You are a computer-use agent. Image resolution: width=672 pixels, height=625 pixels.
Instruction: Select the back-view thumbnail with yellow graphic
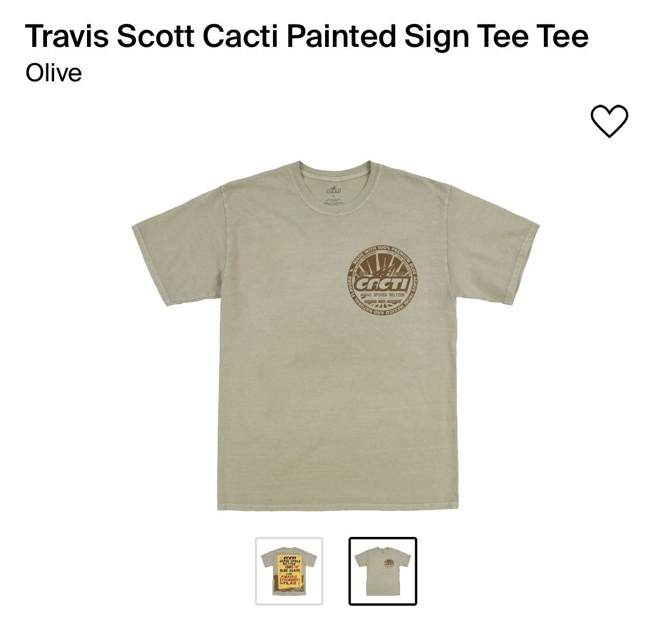(289, 571)
